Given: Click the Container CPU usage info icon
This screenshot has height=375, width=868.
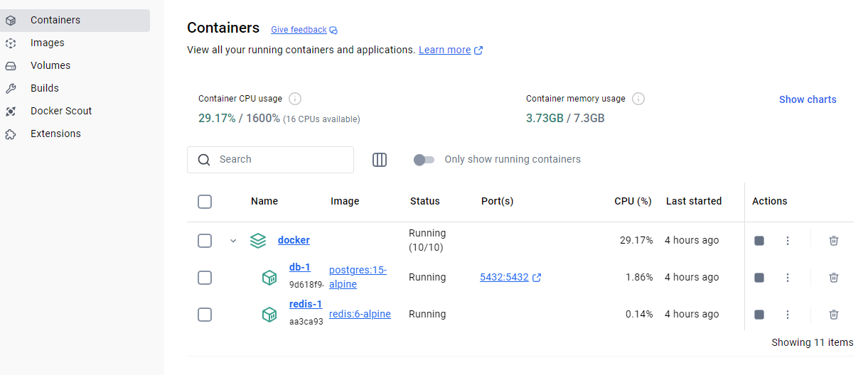Looking at the screenshot, I should click(x=295, y=99).
